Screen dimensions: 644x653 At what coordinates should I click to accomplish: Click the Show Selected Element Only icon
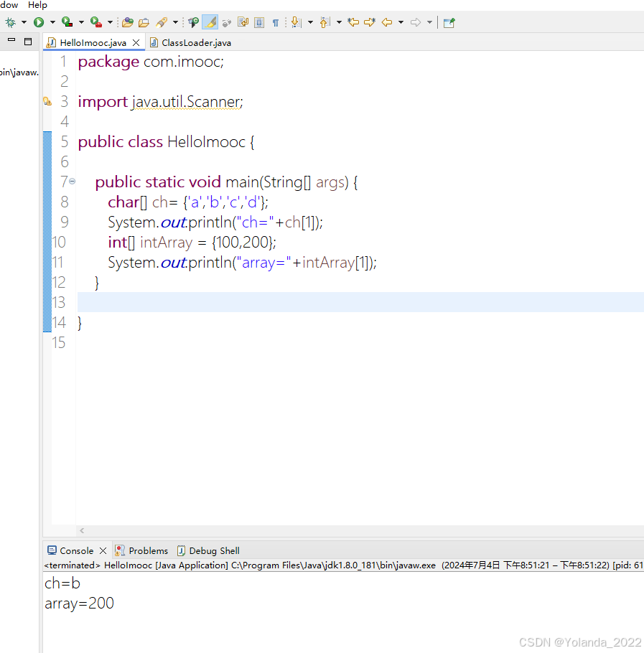tap(259, 22)
